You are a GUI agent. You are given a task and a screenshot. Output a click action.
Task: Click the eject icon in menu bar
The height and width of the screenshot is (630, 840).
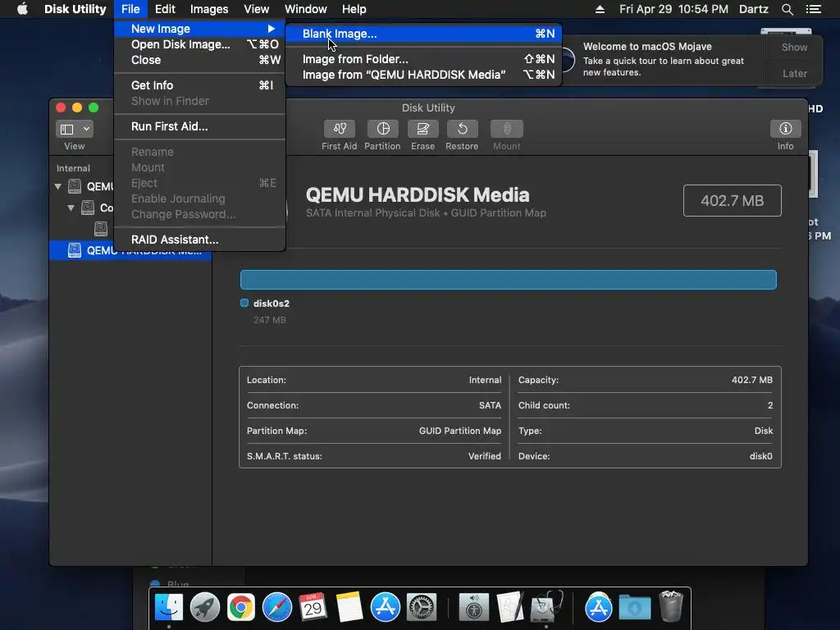600,9
